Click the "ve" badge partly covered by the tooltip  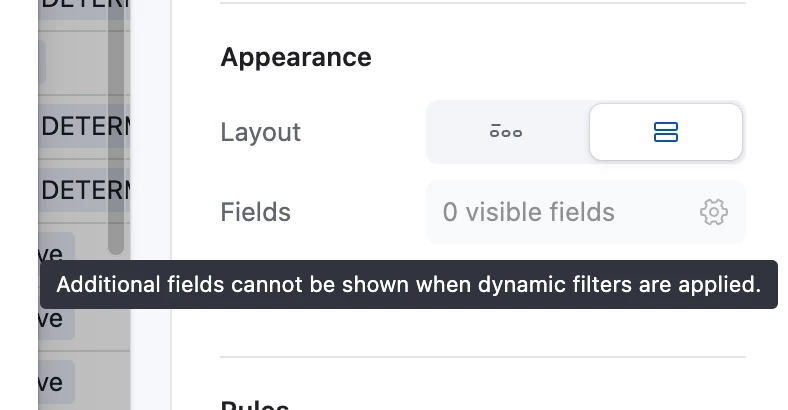tap(57, 322)
